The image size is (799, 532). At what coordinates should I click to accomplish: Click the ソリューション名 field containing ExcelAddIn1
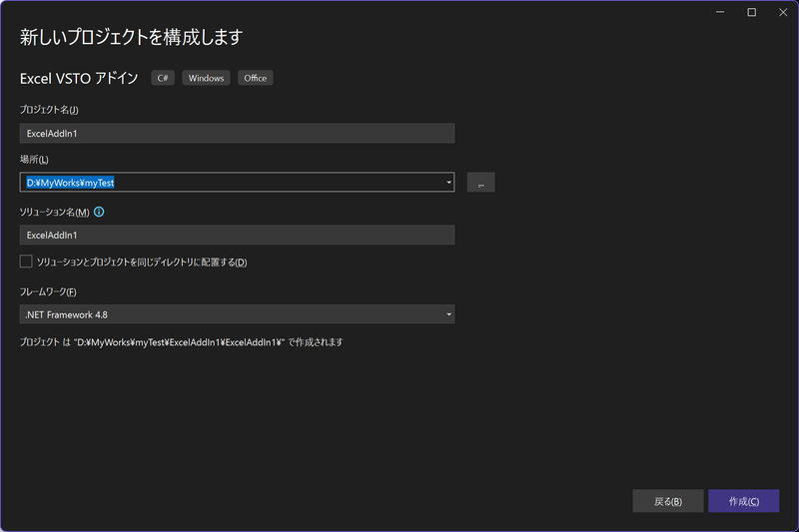[x=236, y=235]
